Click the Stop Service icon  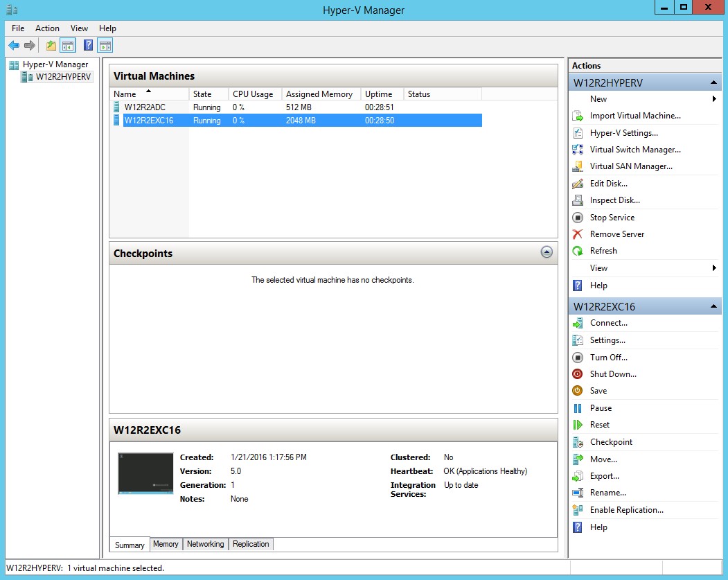click(578, 218)
